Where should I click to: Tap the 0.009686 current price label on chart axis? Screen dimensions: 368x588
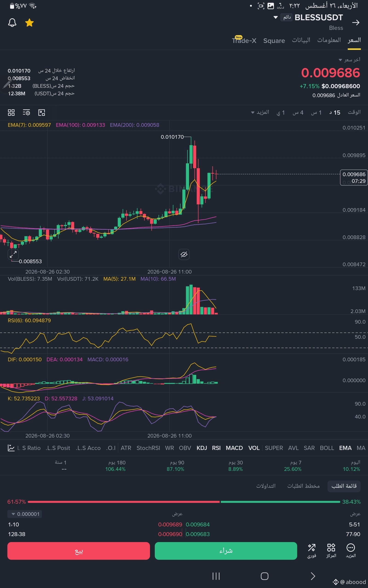[354, 177]
